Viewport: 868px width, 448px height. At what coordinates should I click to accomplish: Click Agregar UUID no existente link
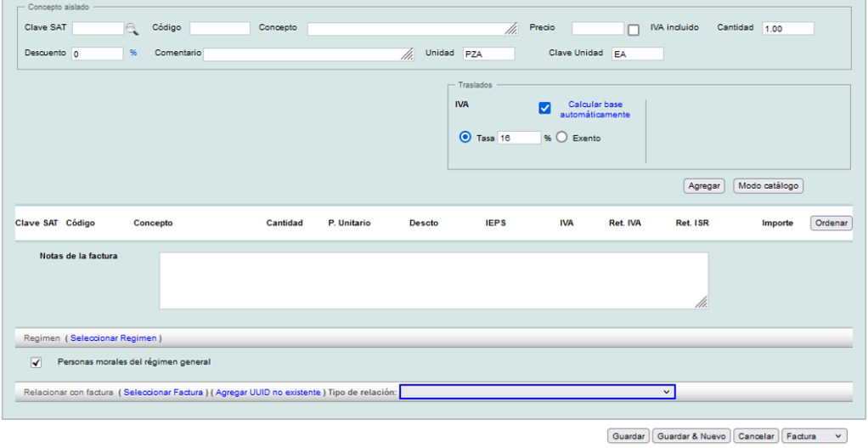pyautogui.click(x=268, y=393)
